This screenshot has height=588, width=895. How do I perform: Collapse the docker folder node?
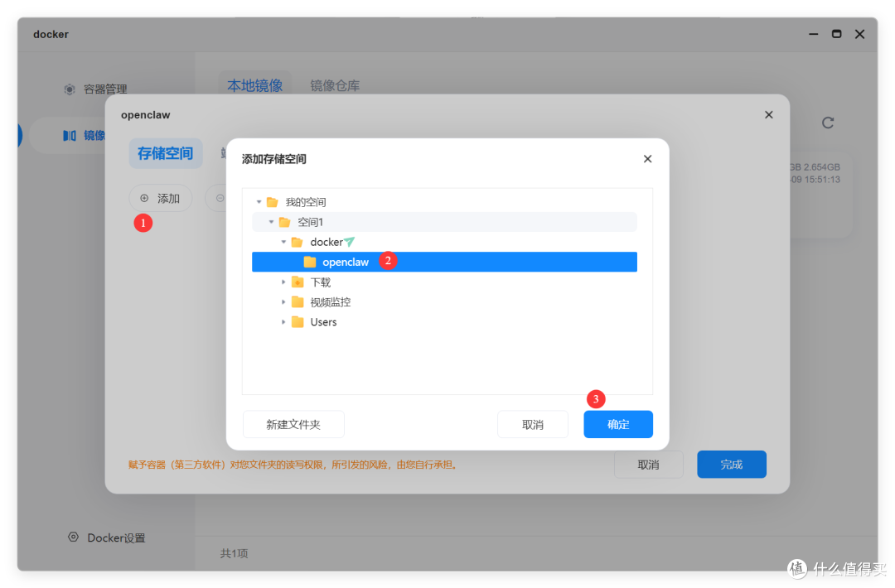tap(283, 242)
